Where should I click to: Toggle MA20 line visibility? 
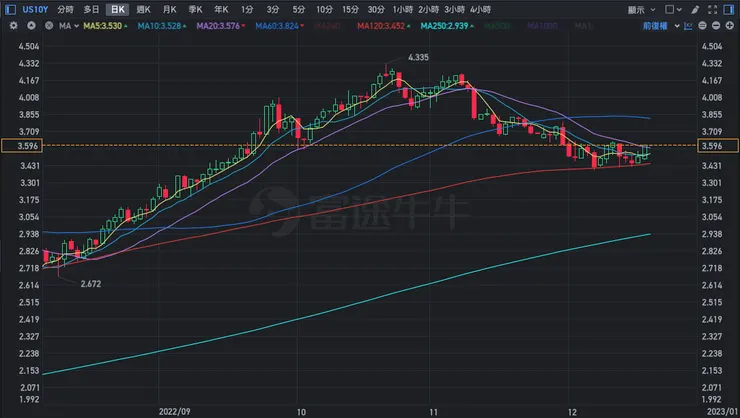tap(220, 26)
